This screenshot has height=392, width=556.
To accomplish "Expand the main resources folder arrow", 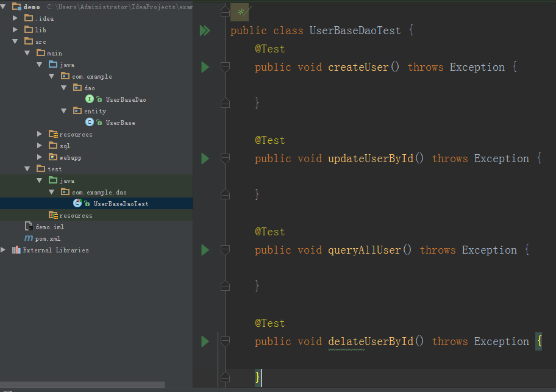I will tap(40, 134).
